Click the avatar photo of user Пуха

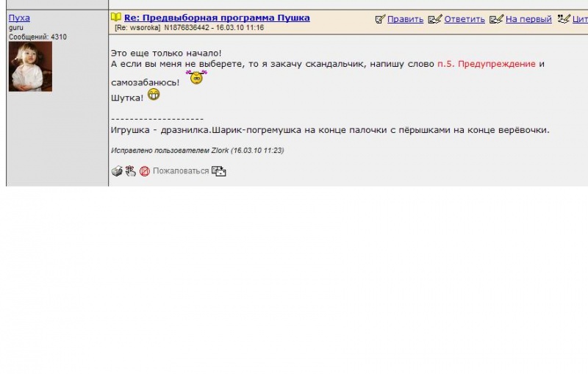coord(30,66)
